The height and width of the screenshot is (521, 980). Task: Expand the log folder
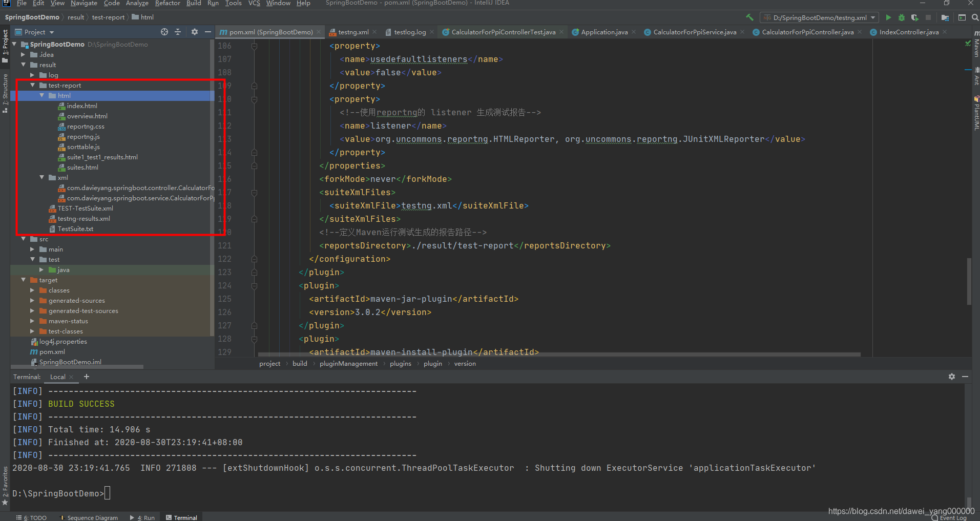(33, 75)
